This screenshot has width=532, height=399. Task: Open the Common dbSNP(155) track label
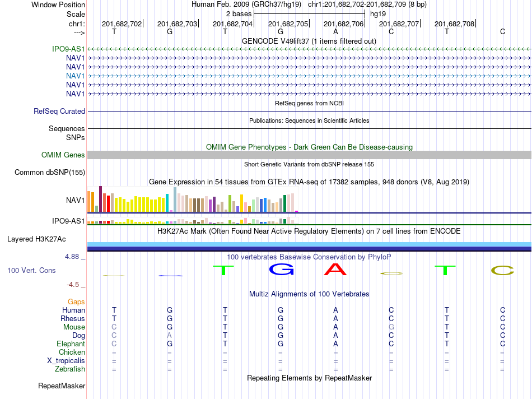click(49, 172)
